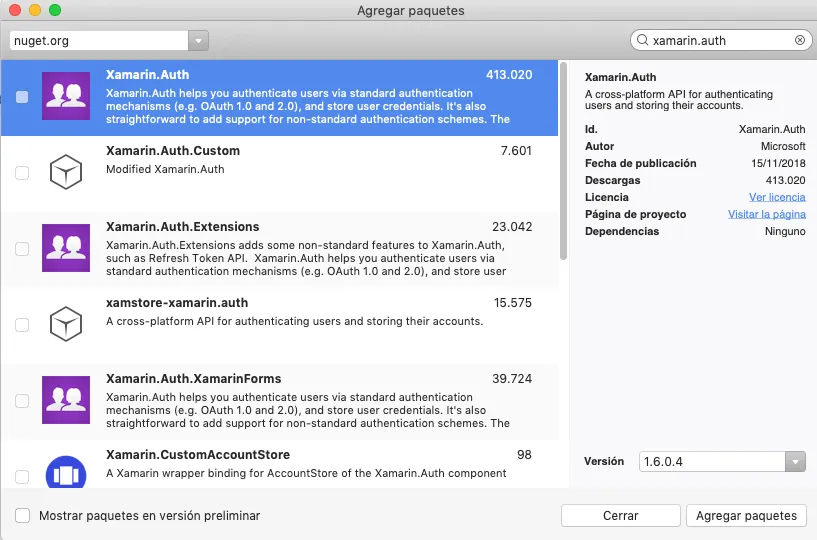Check the Xamarin.CustomAccountStore package checkbox
The width and height of the screenshot is (817, 540).
(22, 477)
